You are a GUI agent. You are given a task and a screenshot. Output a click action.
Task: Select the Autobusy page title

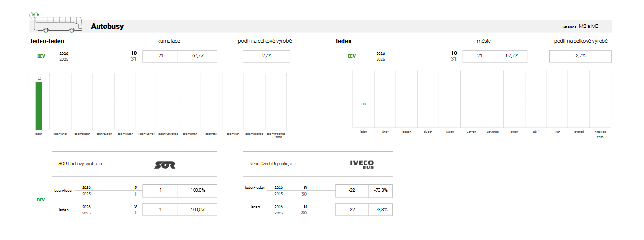tap(107, 27)
